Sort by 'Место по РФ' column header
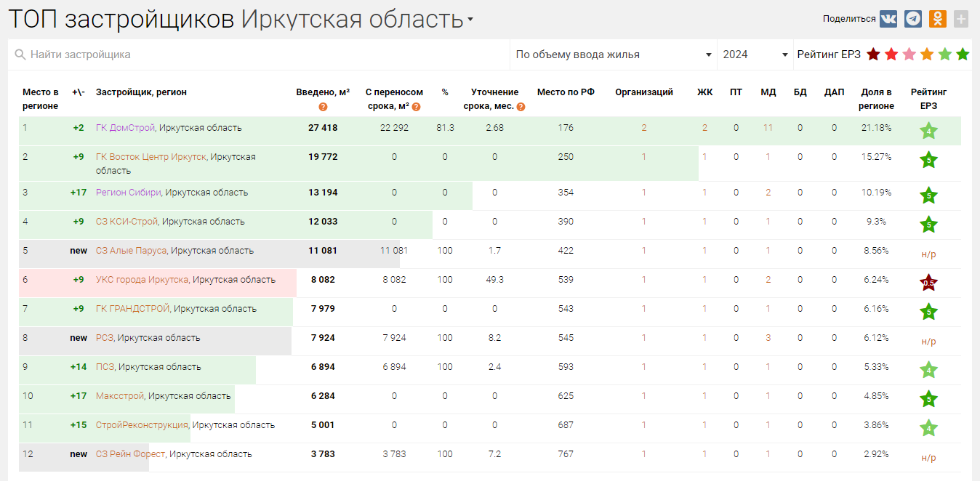Viewport: 980px width, 500px height. coord(566,92)
